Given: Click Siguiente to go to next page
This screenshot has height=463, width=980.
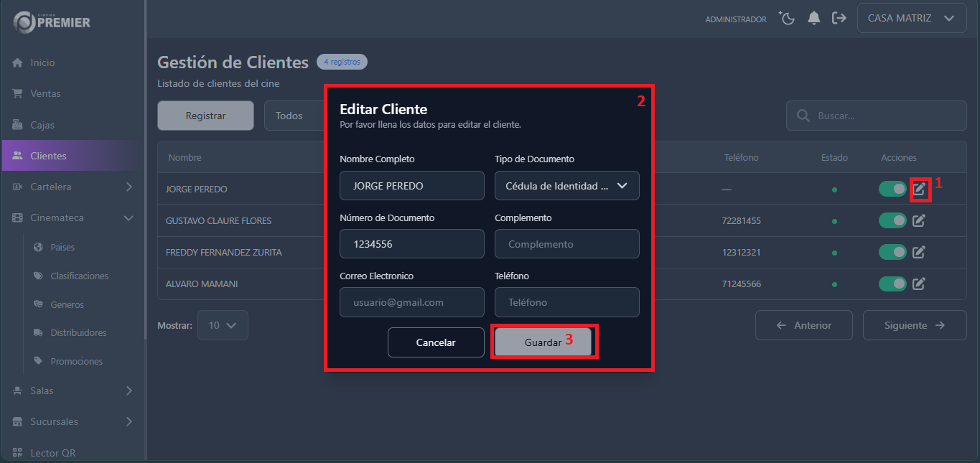Looking at the screenshot, I should point(913,325).
